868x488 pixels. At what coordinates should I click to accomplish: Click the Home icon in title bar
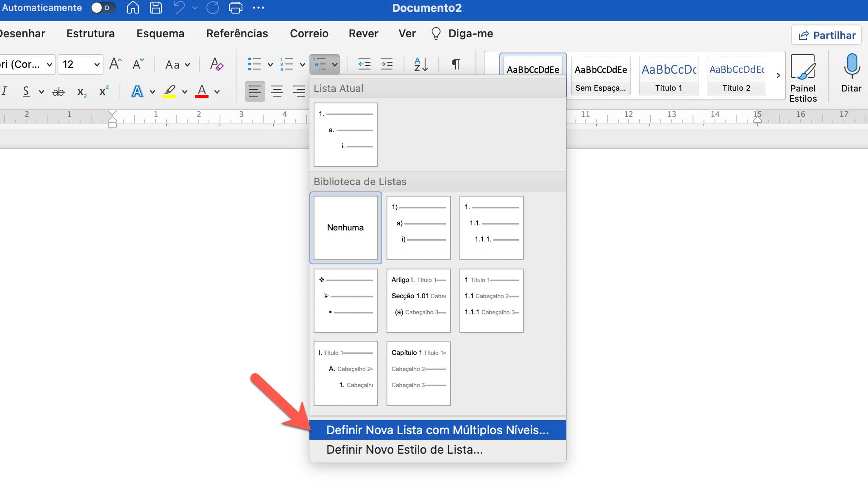click(133, 8)
